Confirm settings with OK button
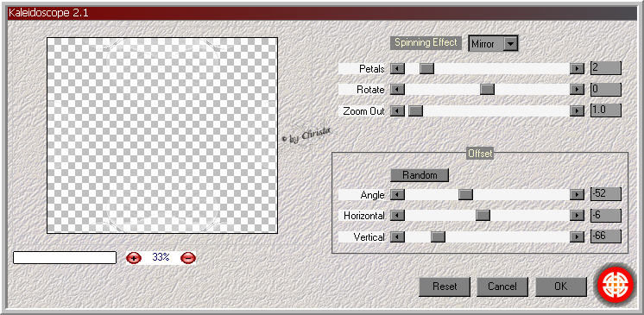This screenshot has height=315, width=644. [561, 287]
